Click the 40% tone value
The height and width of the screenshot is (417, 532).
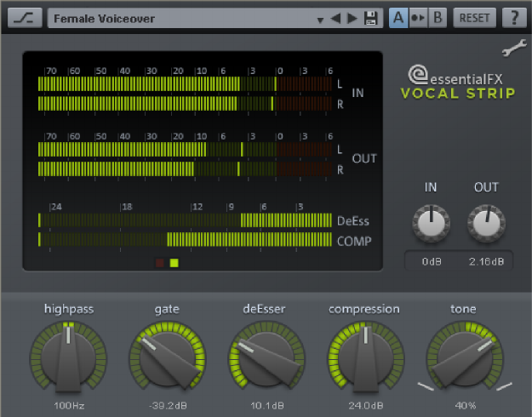(x=466, y=405)
